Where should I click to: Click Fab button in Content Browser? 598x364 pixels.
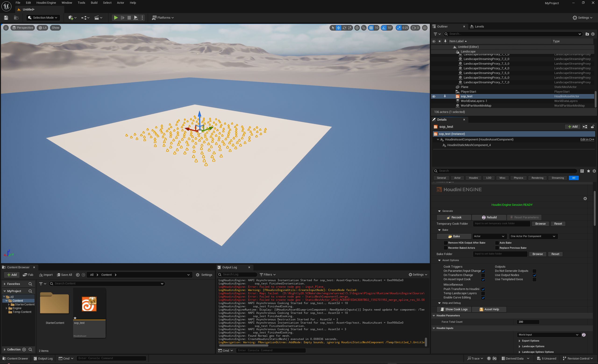[x=28, y=275]
